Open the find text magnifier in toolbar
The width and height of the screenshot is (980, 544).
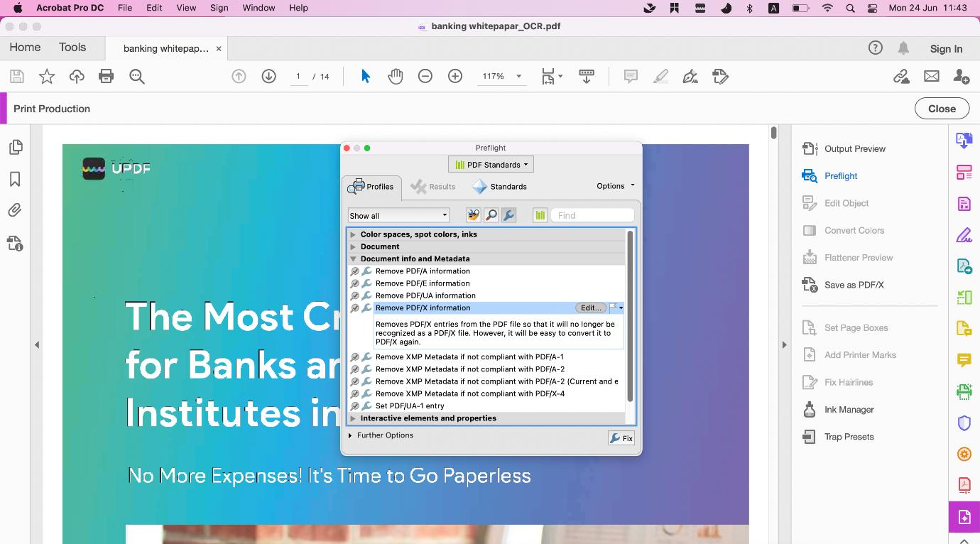point(137,77)
